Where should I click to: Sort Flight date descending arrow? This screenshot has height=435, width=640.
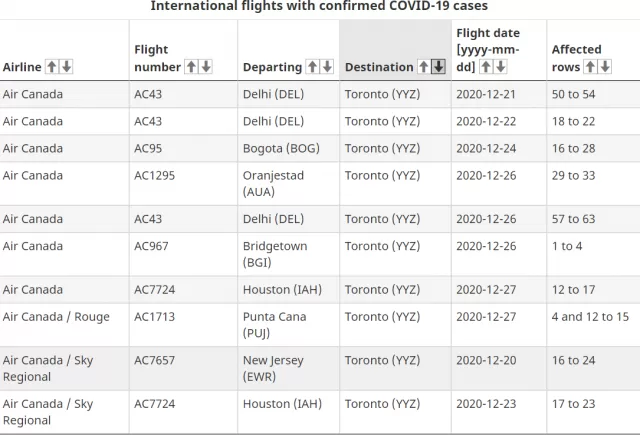click(500, 67)
